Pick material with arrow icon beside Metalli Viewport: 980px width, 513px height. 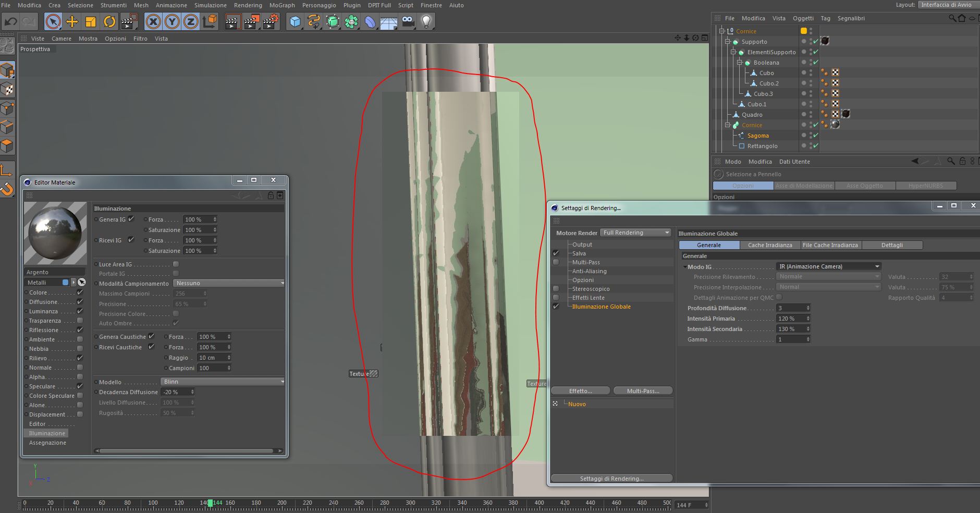coord(82,282)
